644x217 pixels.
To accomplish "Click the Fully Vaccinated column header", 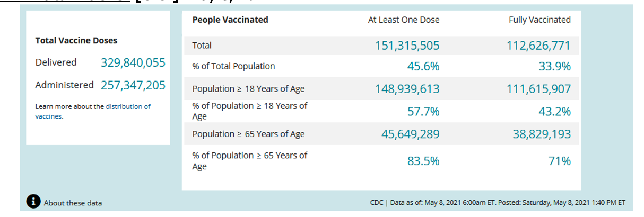I will [539, 20].
